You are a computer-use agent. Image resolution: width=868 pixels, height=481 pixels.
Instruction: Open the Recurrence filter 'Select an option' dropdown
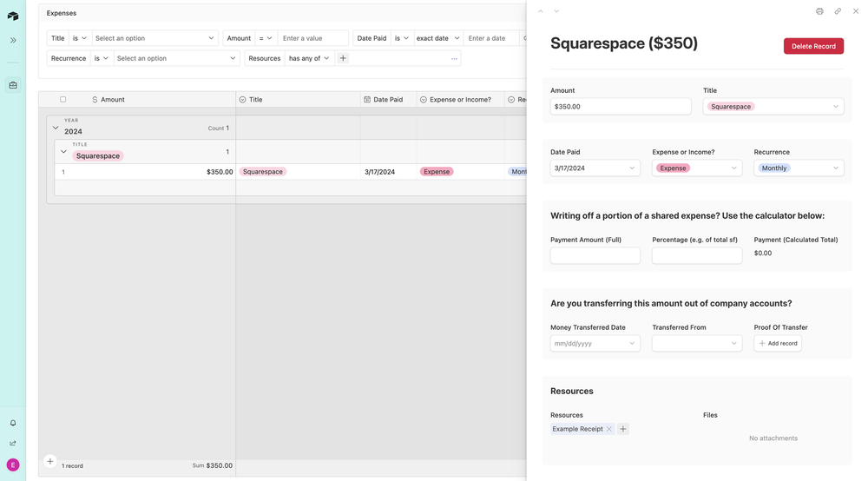coord(176,58)
